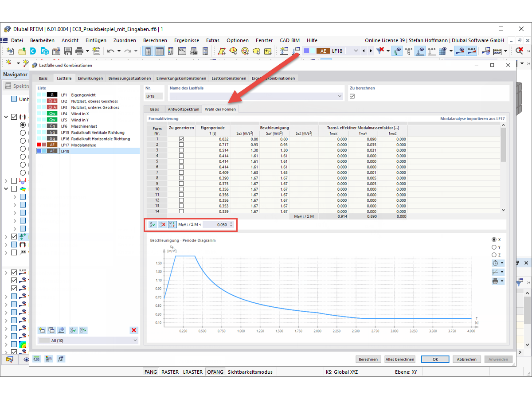Create a new load case via new icon
Image resolution: width=532 pixels, height=399 pixels.
click(42, 330)
